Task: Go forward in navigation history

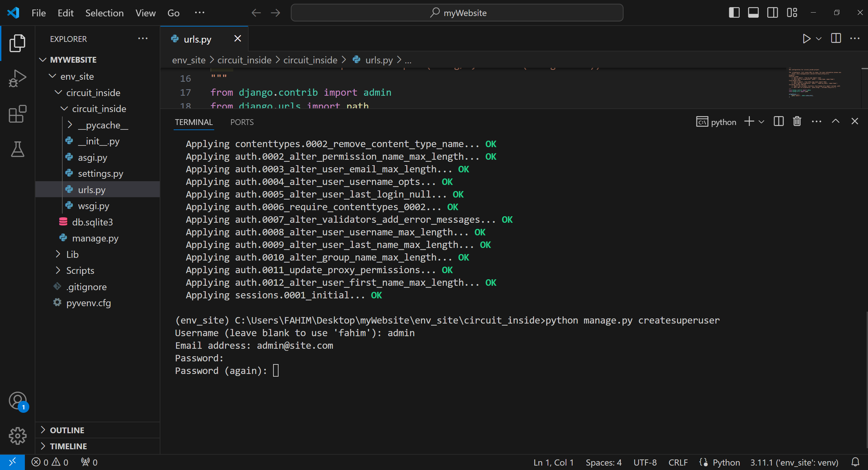Action: (275, 13)
